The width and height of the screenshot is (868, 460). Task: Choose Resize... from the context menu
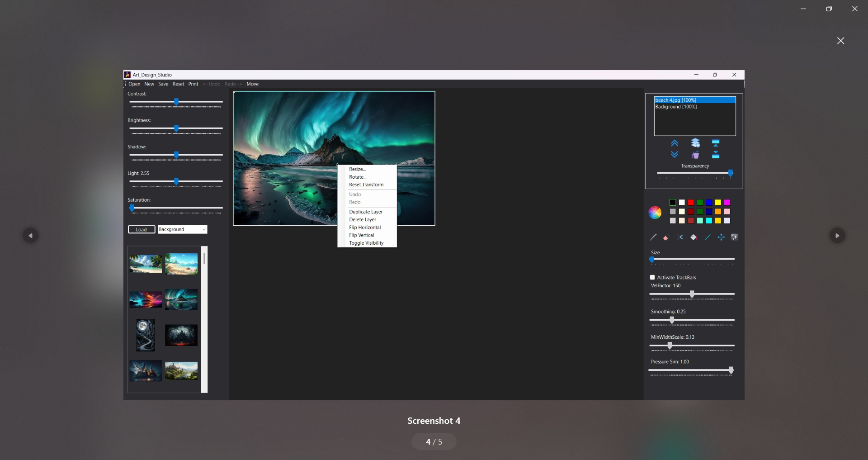(367, 169)
